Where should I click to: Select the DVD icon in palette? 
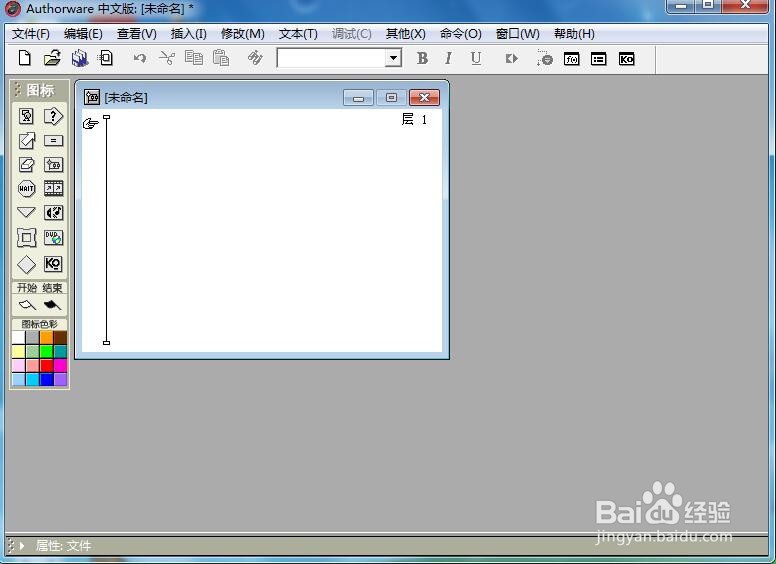pos(53,237)
